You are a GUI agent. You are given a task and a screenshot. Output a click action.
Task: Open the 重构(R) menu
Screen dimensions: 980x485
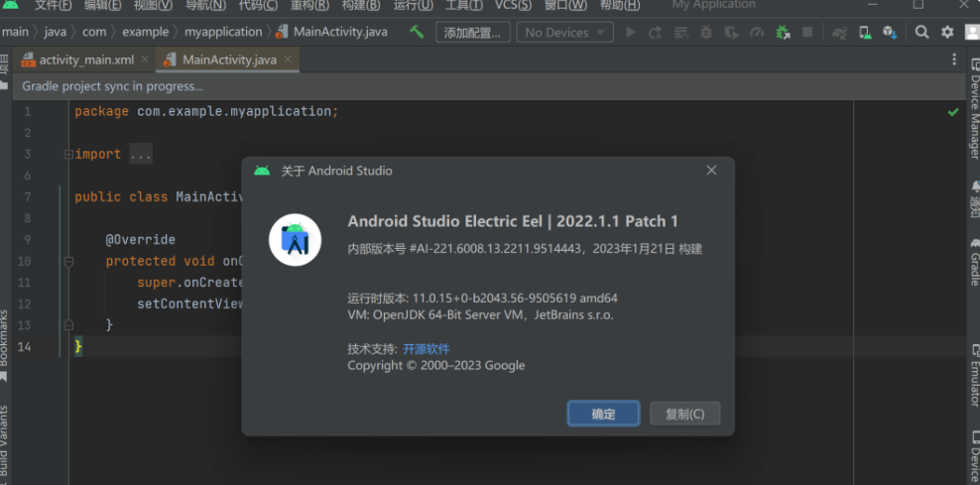[310, 5]
